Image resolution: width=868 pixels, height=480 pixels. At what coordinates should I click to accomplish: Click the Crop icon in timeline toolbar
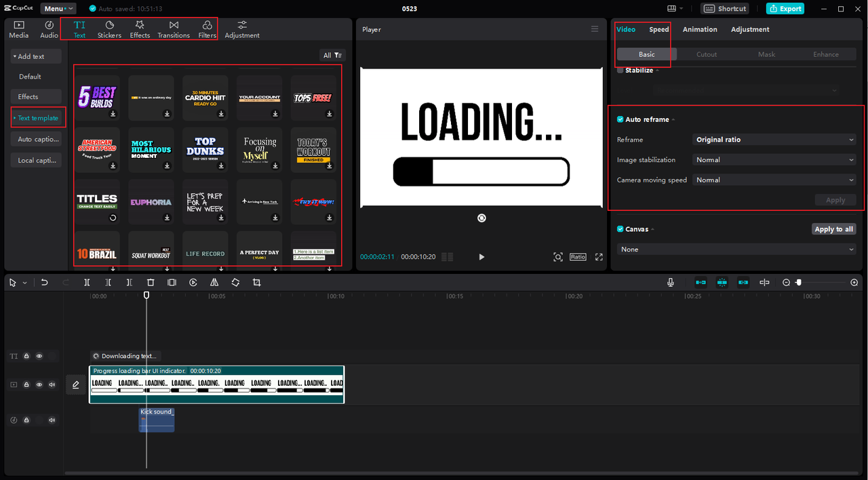(x=256, y=282)
